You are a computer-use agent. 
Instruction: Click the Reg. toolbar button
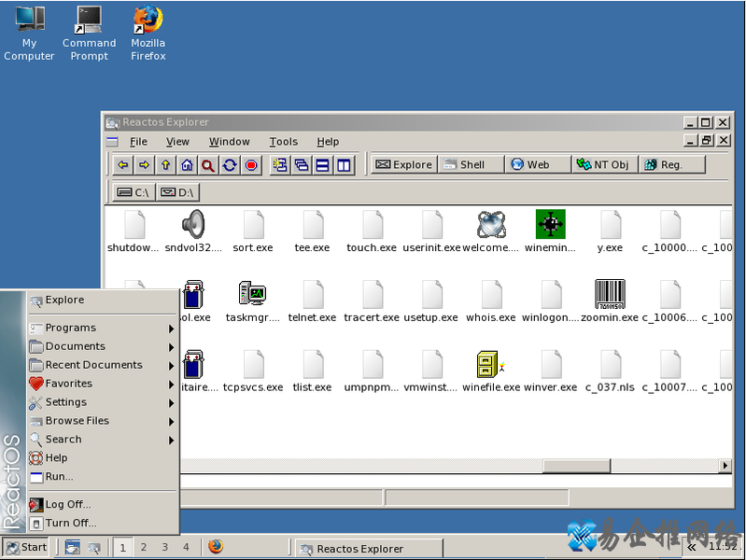pyautogui.click(x=672, y=164)
